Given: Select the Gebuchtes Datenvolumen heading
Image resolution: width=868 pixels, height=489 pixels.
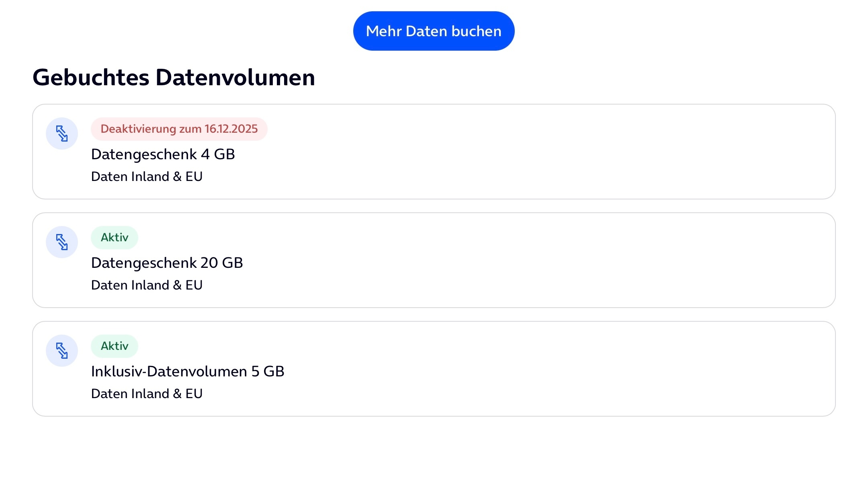Looking at the screenshot, I should click(174, 78).
